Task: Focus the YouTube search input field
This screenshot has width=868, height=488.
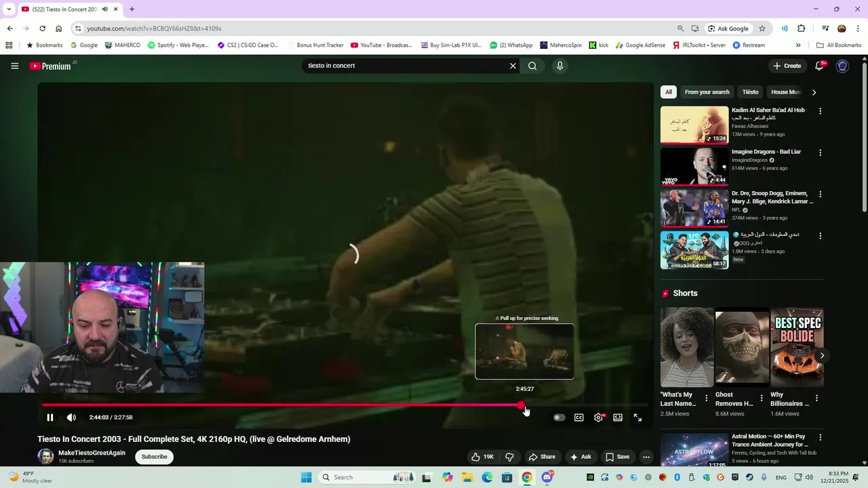Action: (406, 66)
